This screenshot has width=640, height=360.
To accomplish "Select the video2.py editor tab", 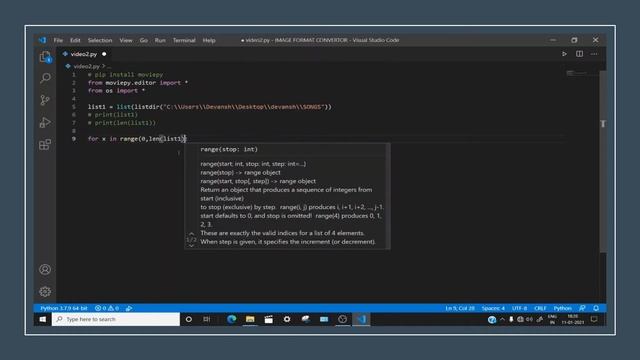I will [x=84, y=54].
